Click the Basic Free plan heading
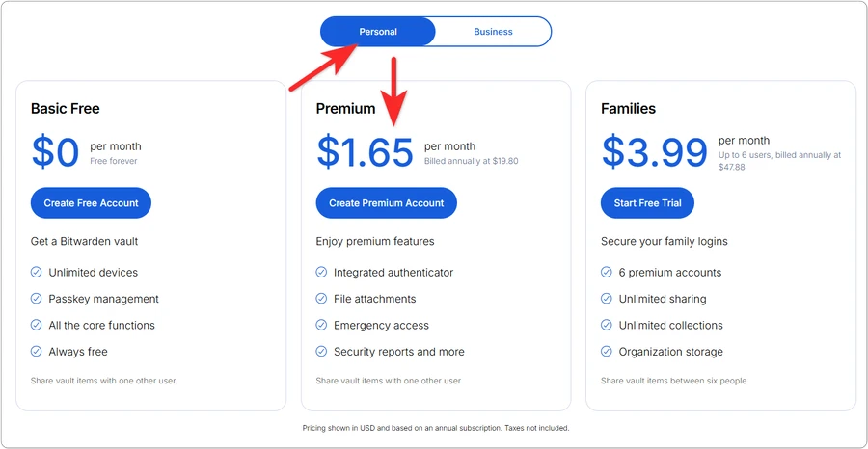The height and width of the screenshot is (449, 868). pyautogui.click(x=66, y=109)
